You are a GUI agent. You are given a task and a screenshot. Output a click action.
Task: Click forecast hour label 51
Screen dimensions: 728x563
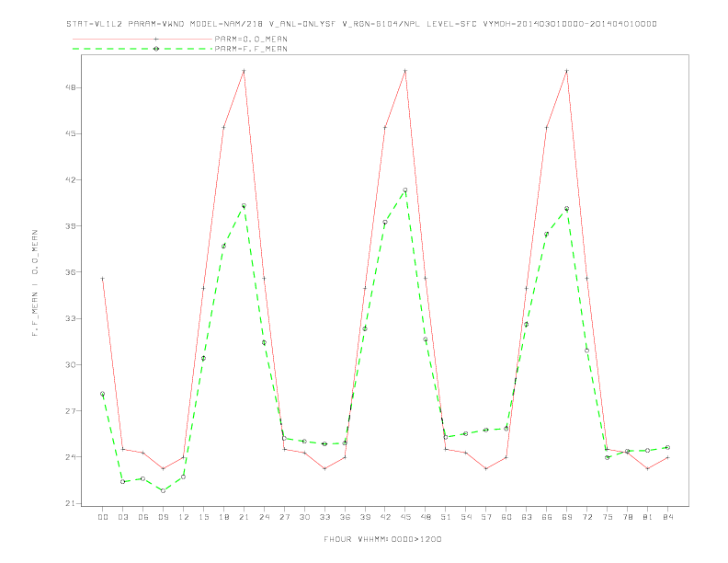tap(446, 517)
